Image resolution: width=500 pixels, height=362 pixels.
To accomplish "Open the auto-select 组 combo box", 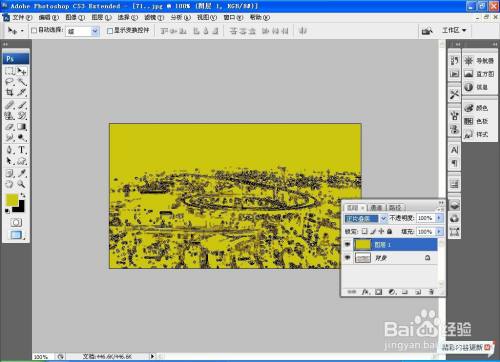I will [x=82, y=31].
